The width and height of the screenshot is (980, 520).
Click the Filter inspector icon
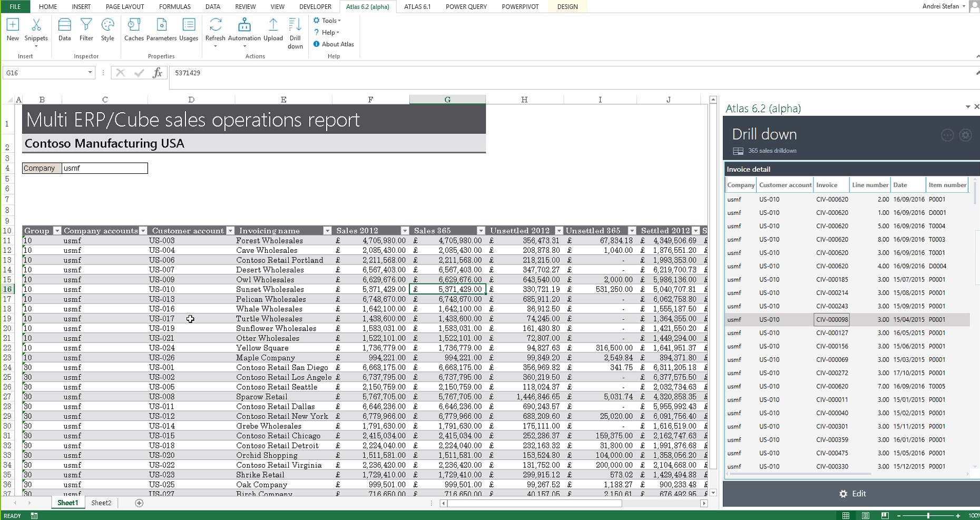point(86,30)
